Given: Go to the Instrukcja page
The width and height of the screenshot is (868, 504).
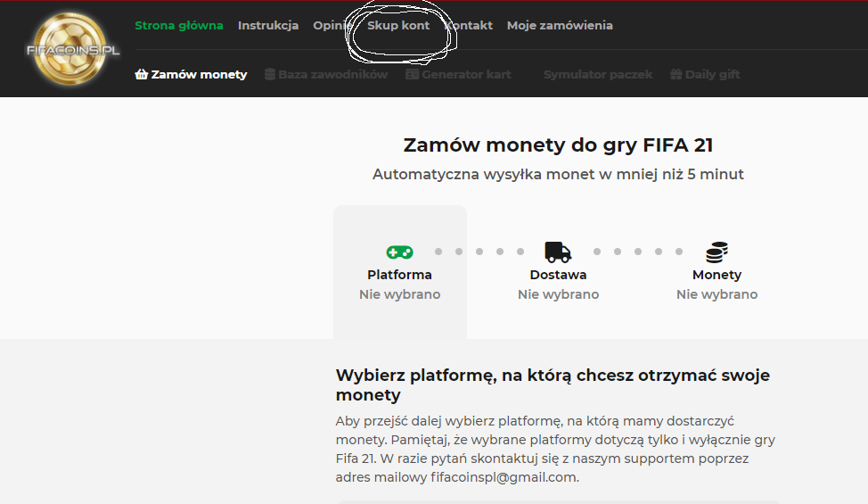Looking at the screenshot, I should 268,26.
